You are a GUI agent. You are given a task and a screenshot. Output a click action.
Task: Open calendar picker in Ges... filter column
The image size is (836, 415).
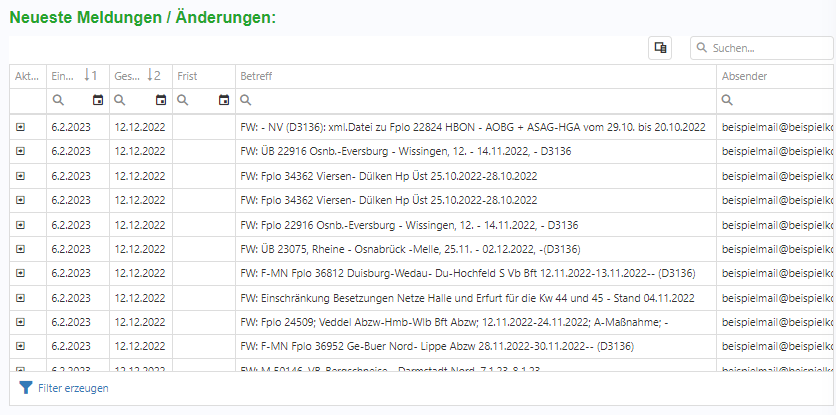pyautogui.click(x=160, y=100)
